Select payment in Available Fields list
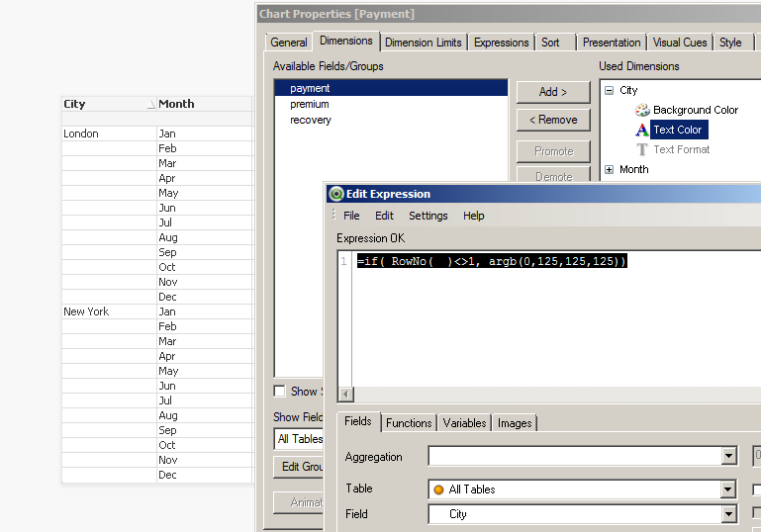Image resolution: width=761 pixels, height=532 pixels. pos(391,88)
